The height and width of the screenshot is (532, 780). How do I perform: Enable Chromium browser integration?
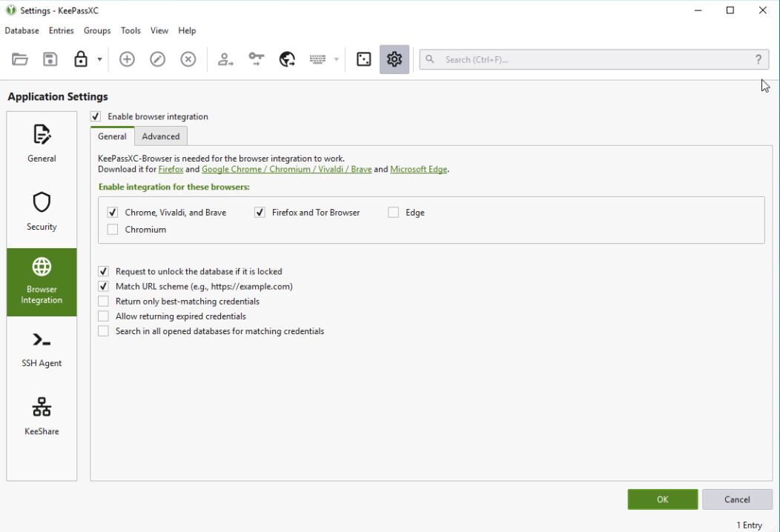[113, 229]
